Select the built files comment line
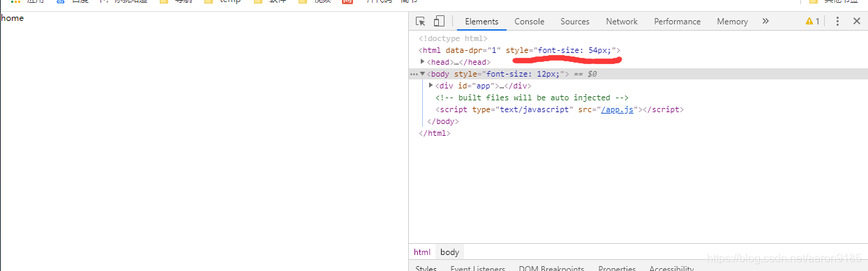The width and height of the screenshot is (868, 271). (x=532, y=98)
